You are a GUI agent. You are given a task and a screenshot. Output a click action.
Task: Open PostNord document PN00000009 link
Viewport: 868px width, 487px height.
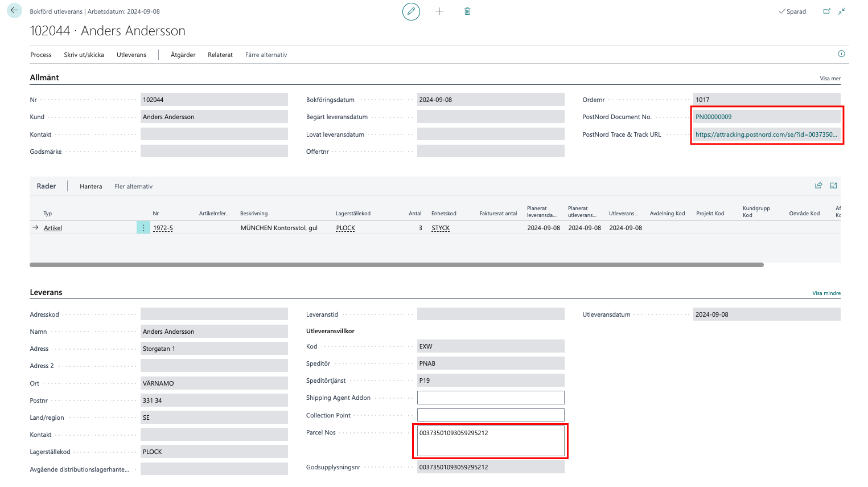point(714,117)
